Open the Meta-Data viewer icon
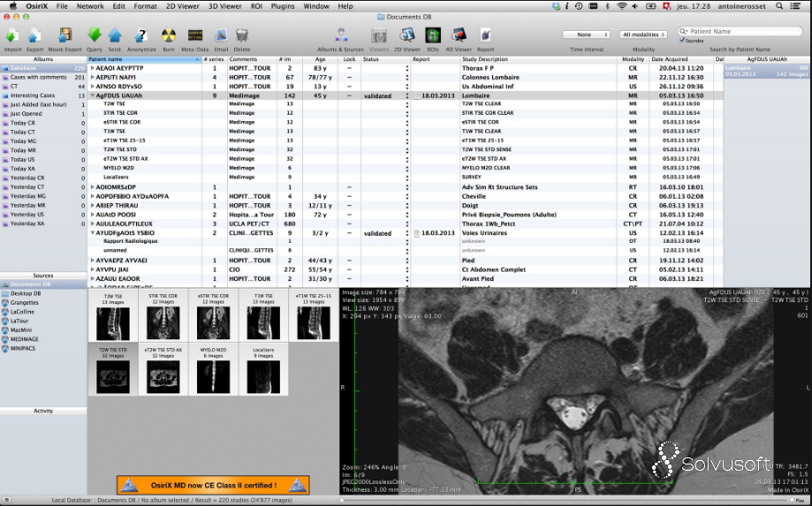The height and width of the screenshot is (506, 812). 195,35
